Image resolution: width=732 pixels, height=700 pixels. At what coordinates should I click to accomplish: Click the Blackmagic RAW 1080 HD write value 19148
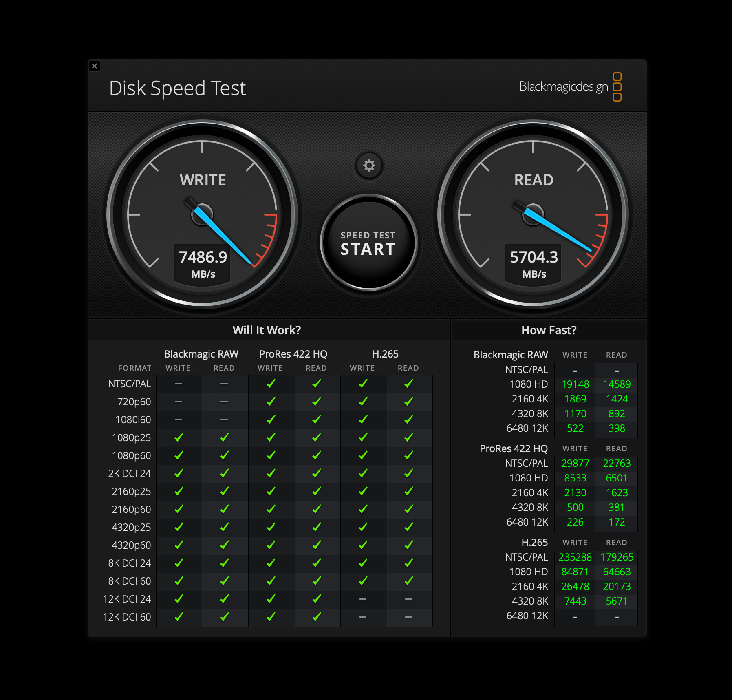[575, 384]
